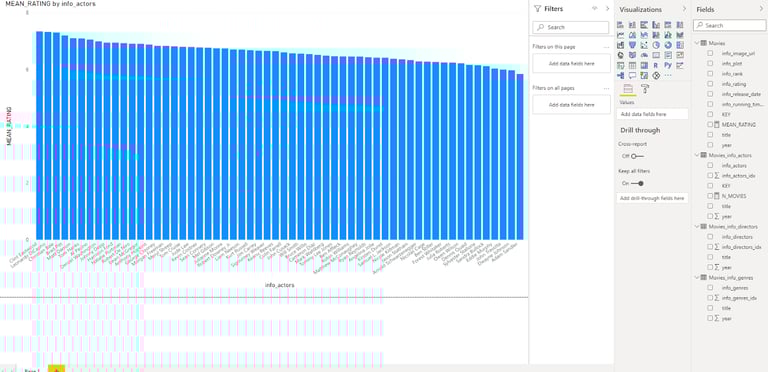Select the Adam Sandler bar in chart
This screenshot has height=372, width=768.
click(x=520, y=157)
